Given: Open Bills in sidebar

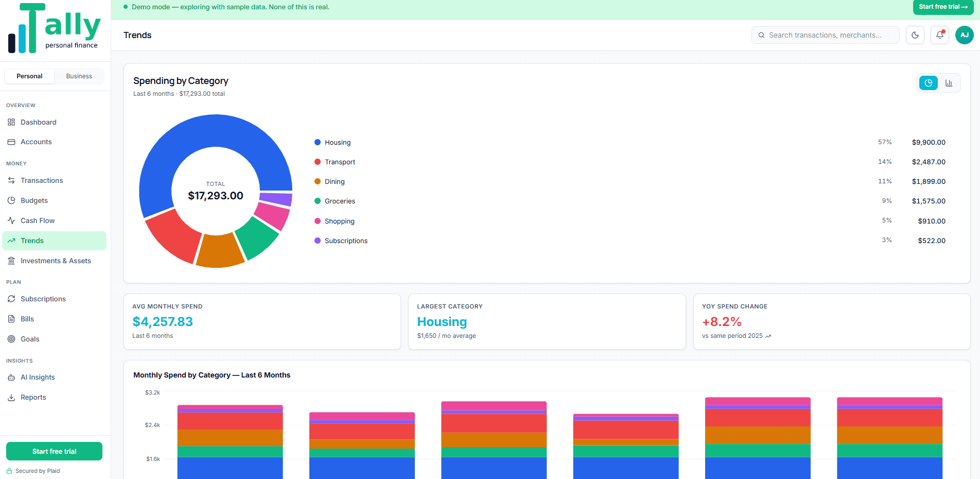Looking at the screenshot, I should click(x=55, y=319).
